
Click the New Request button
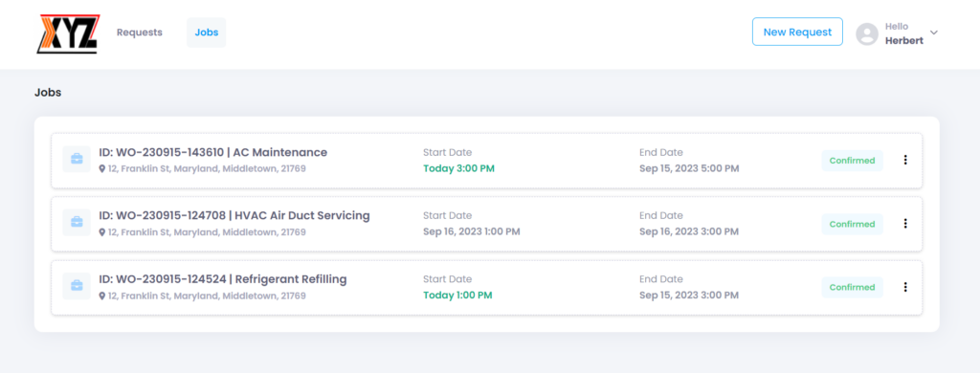coord(797,32)
